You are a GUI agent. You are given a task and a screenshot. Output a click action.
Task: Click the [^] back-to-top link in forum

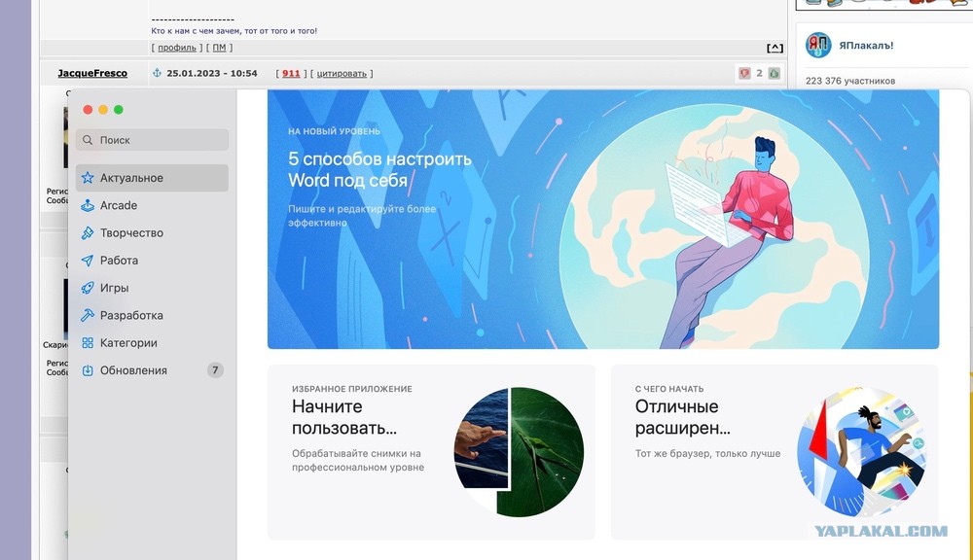coord(775,48)
